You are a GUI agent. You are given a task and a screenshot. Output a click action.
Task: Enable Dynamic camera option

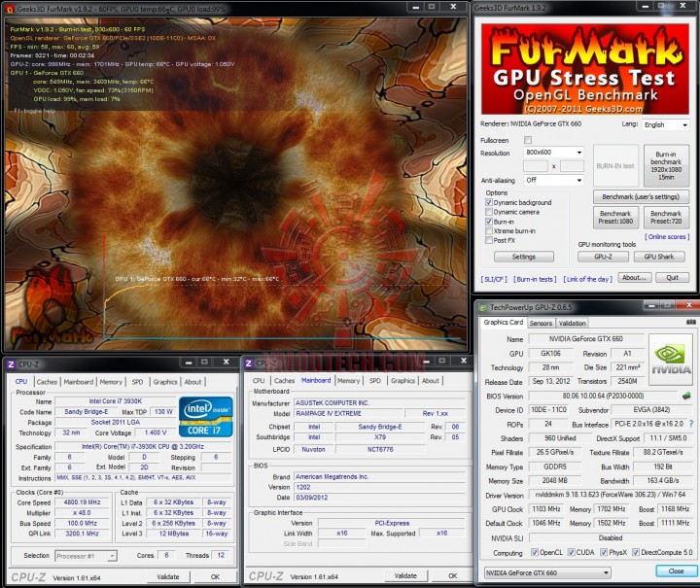tap(489, 212)
